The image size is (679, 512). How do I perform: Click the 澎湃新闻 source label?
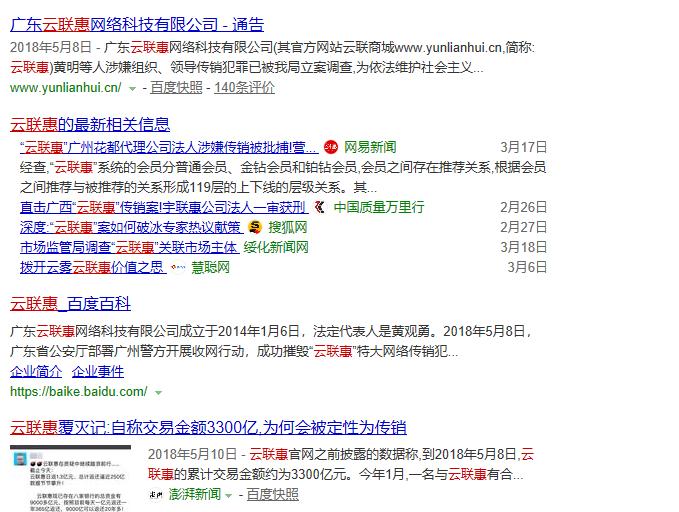(x=195, y=494)
